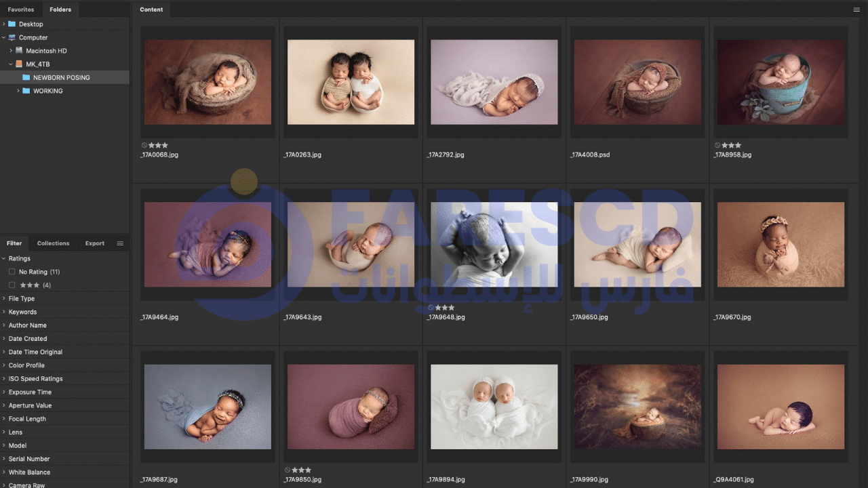Expand the File Type filter section

tap(4, 298)
